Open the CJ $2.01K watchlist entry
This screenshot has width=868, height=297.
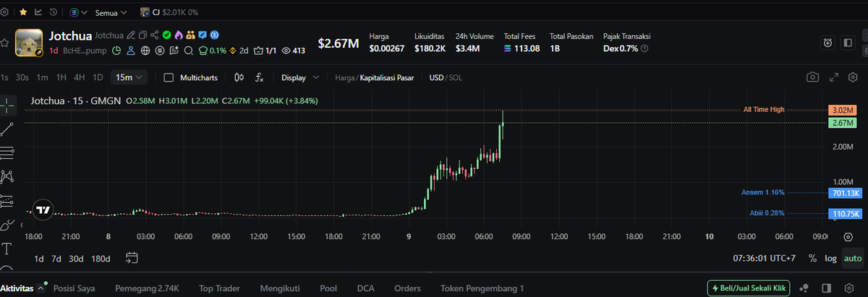coord(169,12)
